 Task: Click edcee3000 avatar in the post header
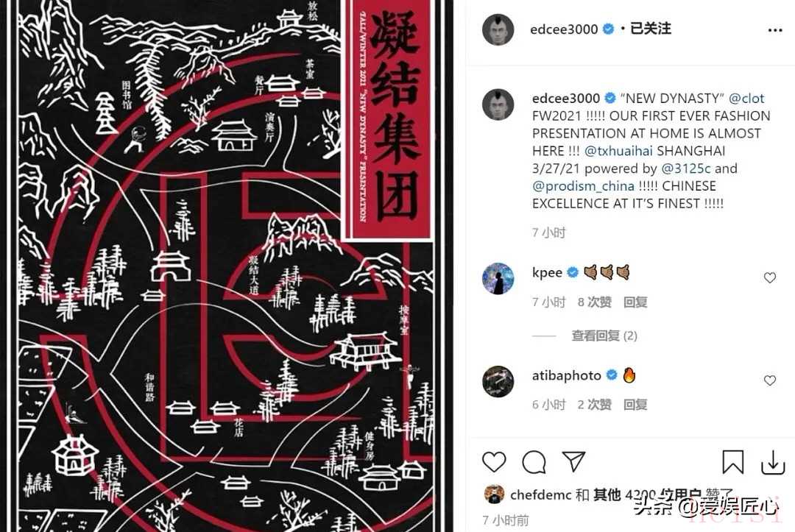[x=498, y=29]
